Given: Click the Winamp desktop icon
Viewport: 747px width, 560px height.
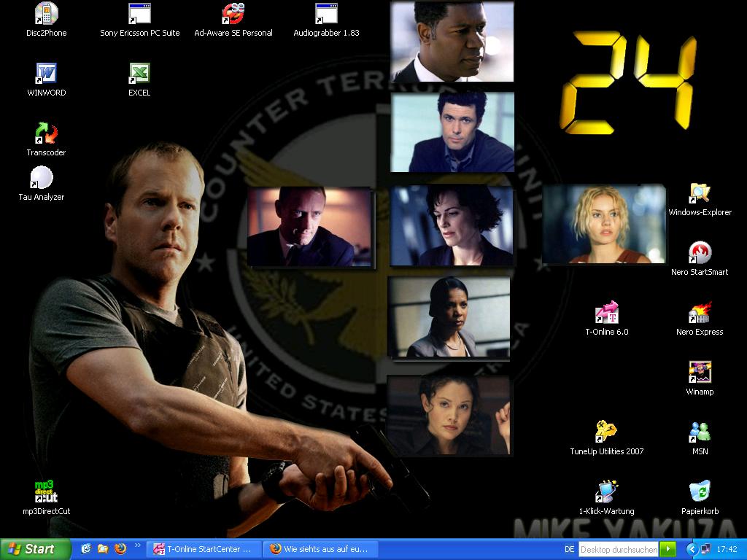Looking at the screenshot, I should pyautogui.click(x=700, y=373).
